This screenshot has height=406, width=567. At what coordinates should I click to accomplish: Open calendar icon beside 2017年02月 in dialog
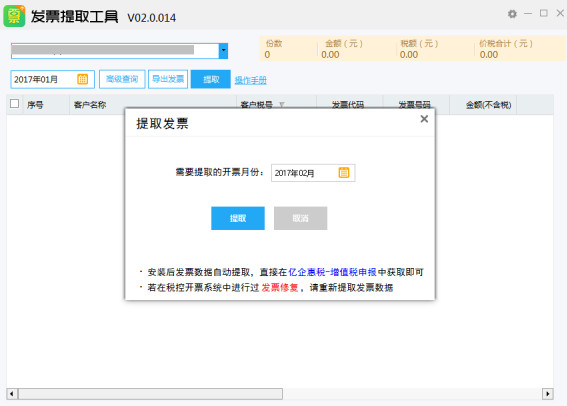tap(344, 173)
